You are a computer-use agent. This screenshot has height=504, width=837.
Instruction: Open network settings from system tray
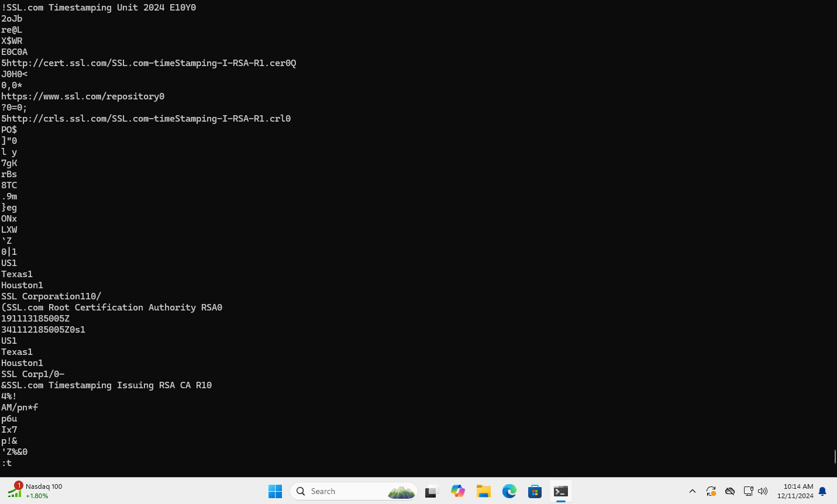click(748, 491)
